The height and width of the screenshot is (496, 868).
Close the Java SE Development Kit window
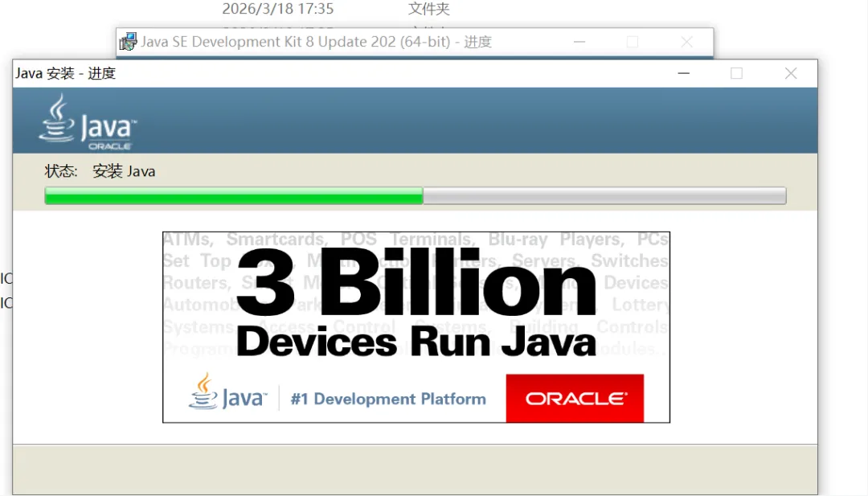click(686, 42)
